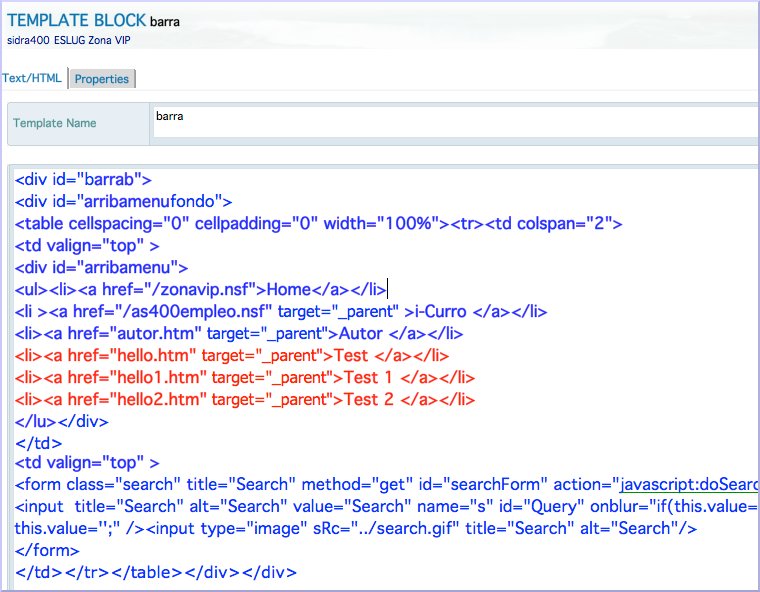760x592 pixels.
Task: Place cursor in div id="barrab" line
Action: pyautogui.click(x=83, y=179)
